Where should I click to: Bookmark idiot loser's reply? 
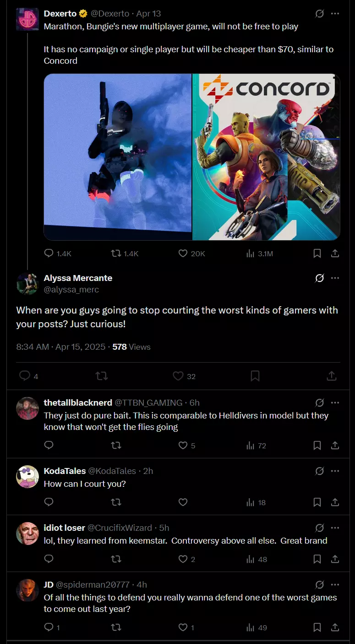pos(317,559)
